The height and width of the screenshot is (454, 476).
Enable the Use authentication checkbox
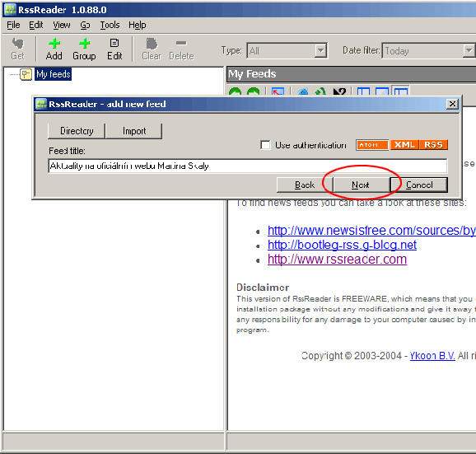(265, 145)
